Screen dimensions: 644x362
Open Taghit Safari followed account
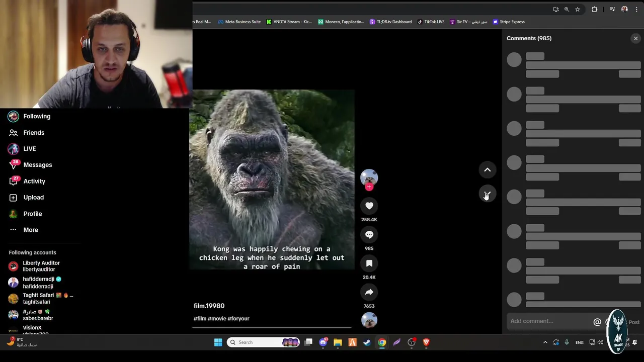click(41, 299)
